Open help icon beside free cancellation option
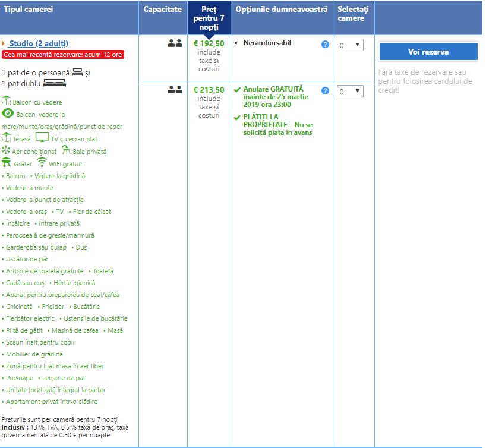The height and width of the screenshot is (448, 486). click(x=325, y=91)
